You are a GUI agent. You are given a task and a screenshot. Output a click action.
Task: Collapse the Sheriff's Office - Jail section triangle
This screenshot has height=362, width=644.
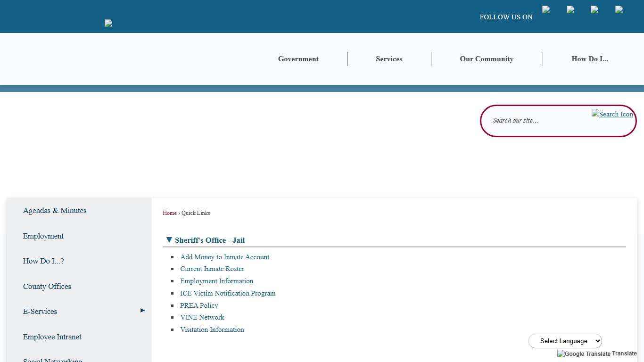pyautogui.click(x=169, y=240)
